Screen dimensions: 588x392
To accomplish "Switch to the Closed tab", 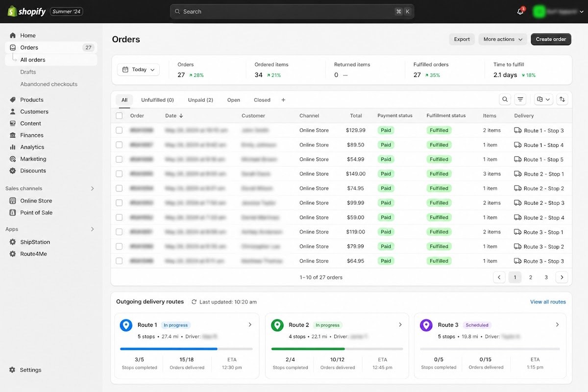I will click(262, 100).
